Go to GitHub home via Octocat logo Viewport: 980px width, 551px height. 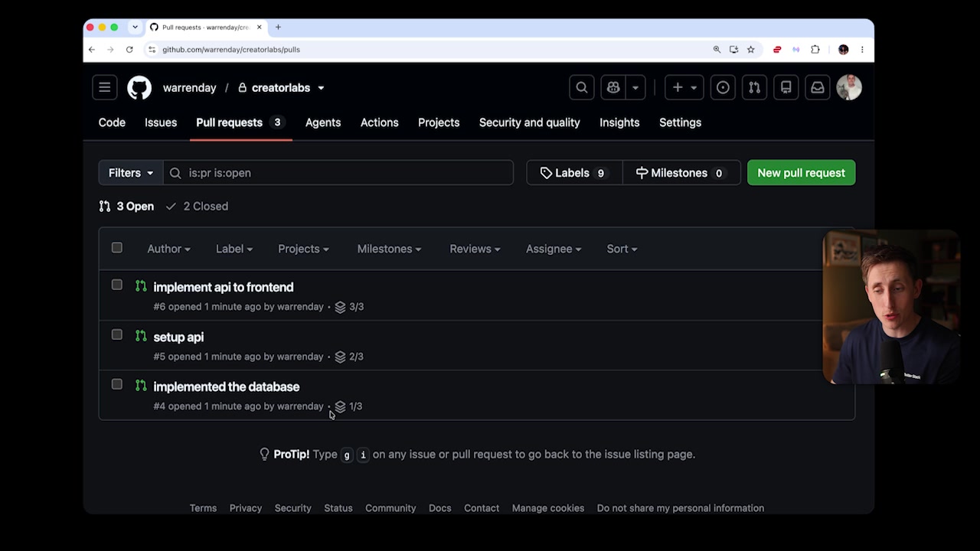(139, 87)
